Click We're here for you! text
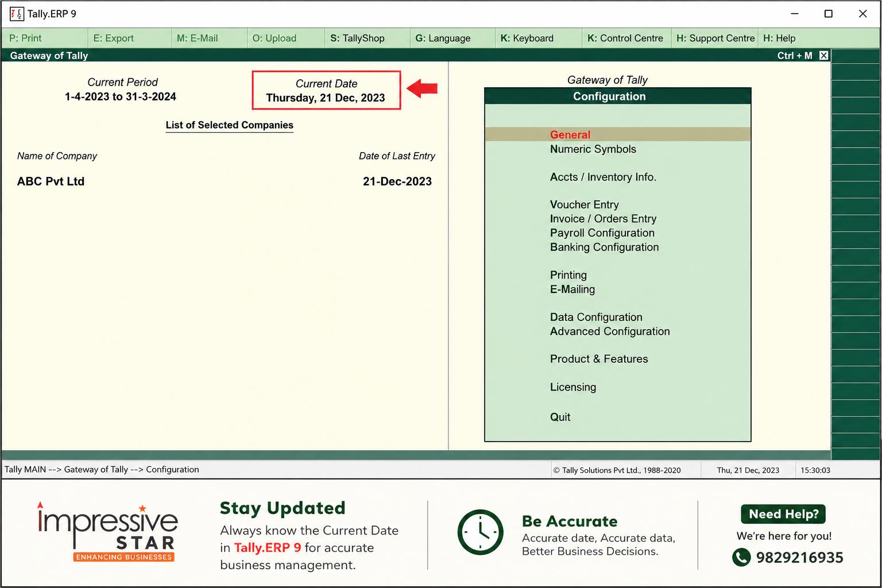882x588 pixels. (784, 536)
